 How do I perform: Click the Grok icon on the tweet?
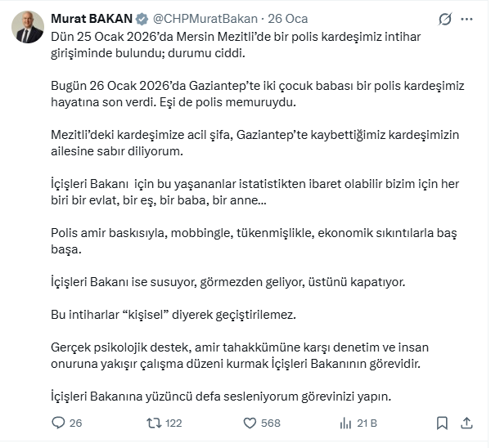coord(445,19)
